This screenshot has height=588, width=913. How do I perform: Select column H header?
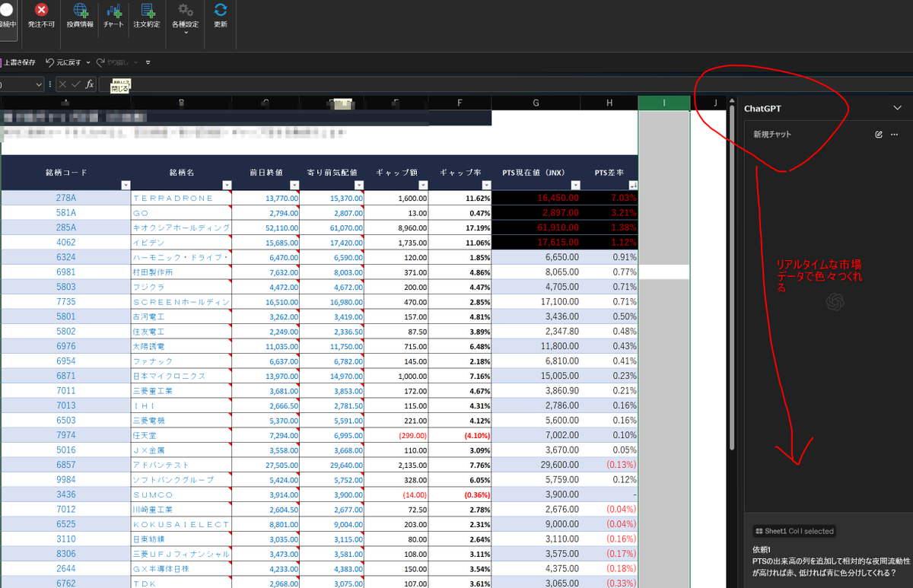point(609,103)
